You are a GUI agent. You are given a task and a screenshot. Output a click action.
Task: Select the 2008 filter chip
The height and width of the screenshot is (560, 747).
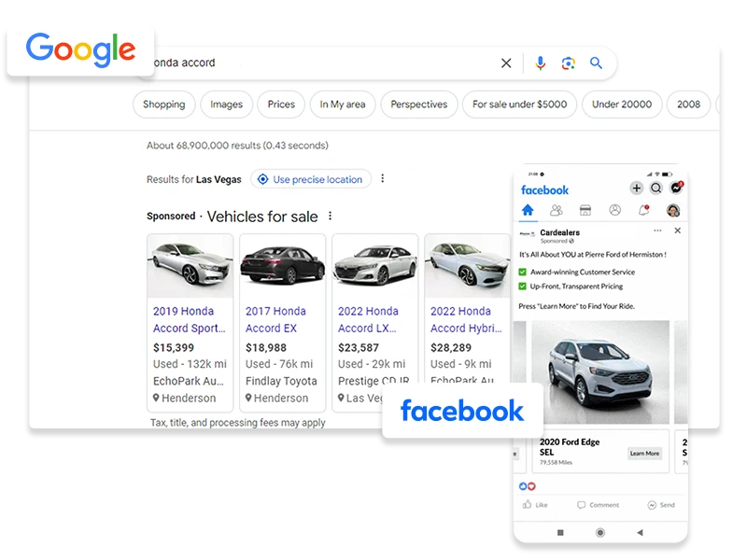pos(689,105)
